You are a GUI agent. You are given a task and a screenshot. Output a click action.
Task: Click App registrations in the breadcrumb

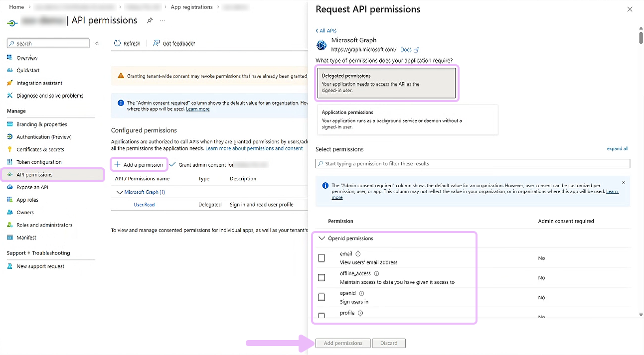pyautogui.click(x=191, y=7)
